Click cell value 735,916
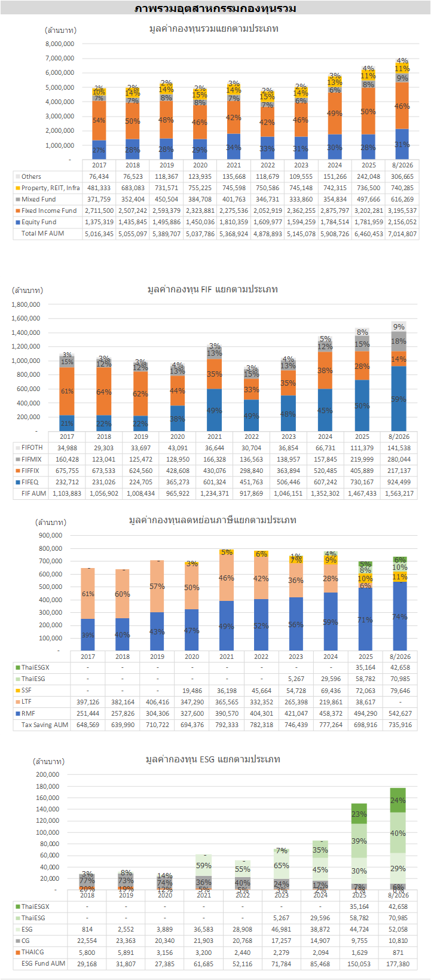Screen dimensions: 431x980 401,725
